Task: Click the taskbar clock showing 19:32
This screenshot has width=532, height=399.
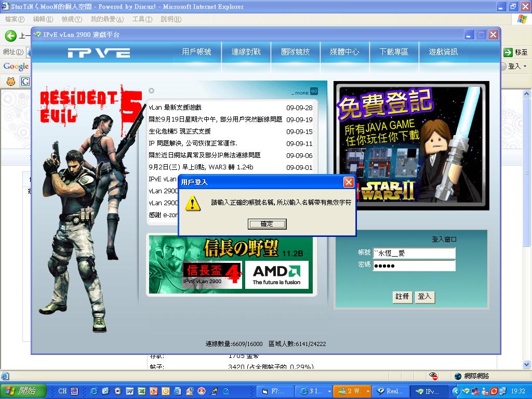Action: tap(518, 391)
